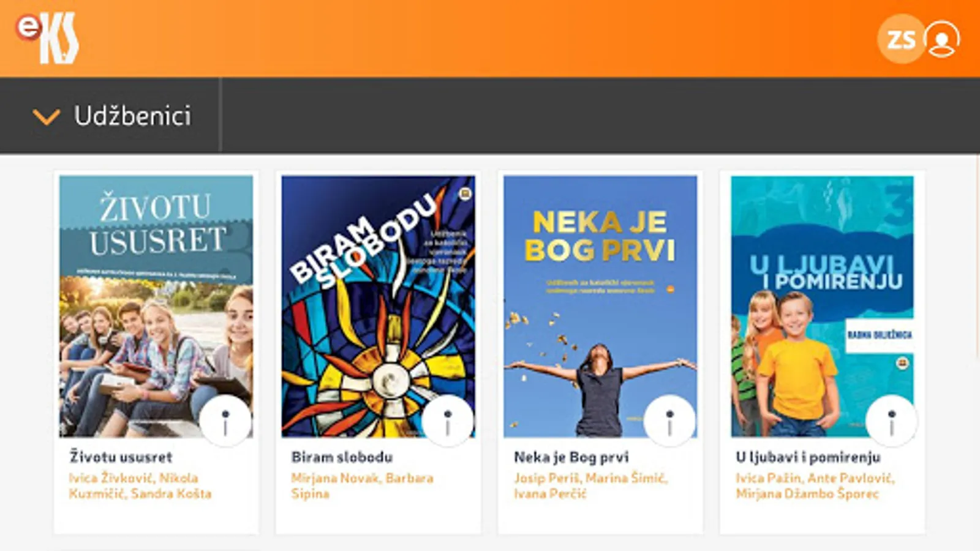Show info for U ljubavi i pomirenju
This screenshot has height=551, width=980.
(892, 421)
